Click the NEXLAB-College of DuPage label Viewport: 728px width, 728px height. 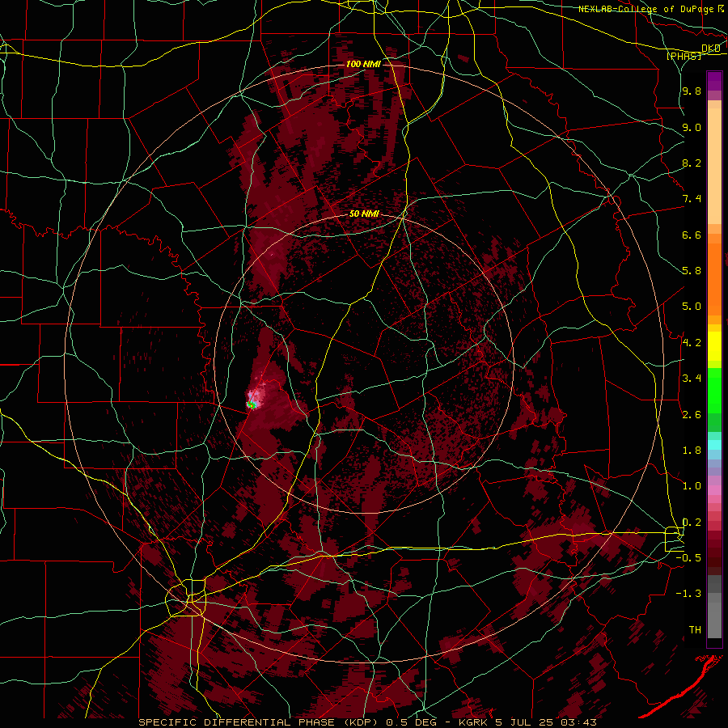647,9
